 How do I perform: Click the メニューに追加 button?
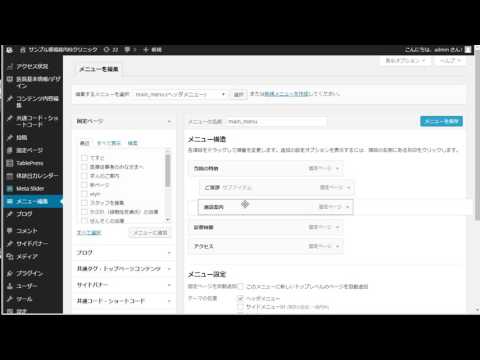pos(150,233)
